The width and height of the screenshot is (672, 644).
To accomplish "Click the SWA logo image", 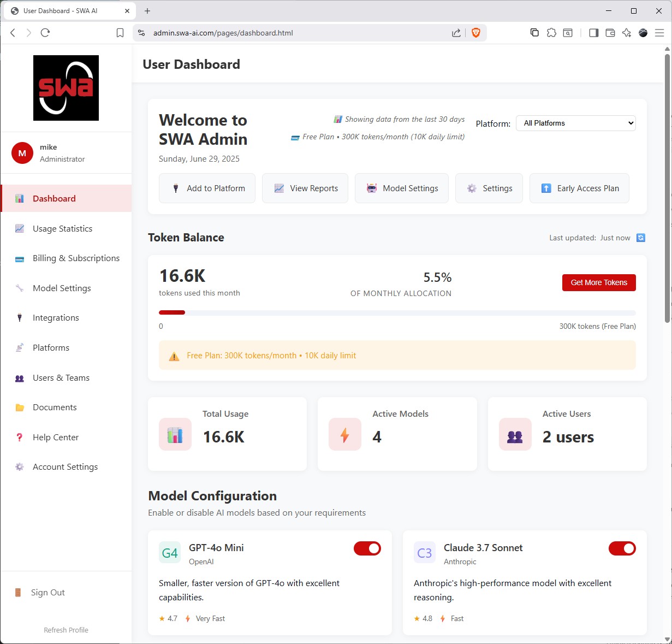I will (66, 88).
